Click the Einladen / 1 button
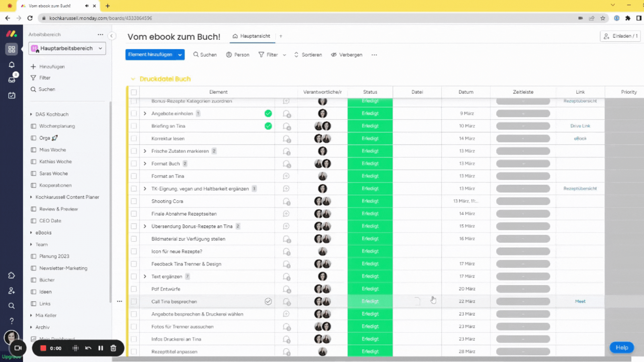Screen dimensions: 644x362 [620, 36]
